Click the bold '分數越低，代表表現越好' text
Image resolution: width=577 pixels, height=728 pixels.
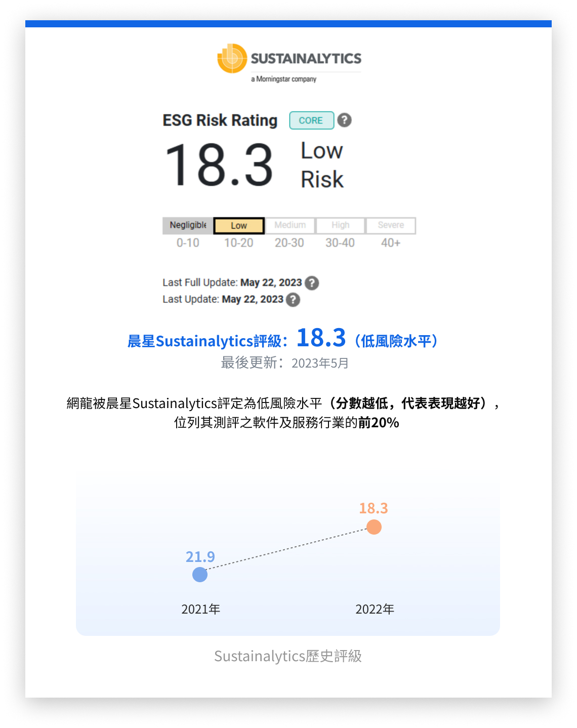tap(408, 403)
